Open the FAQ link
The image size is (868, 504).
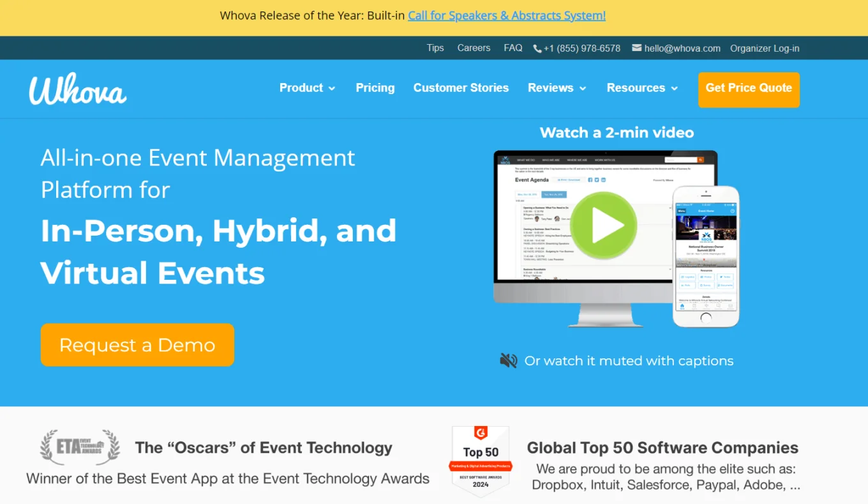pyautogui.click(x=513, y=48)
